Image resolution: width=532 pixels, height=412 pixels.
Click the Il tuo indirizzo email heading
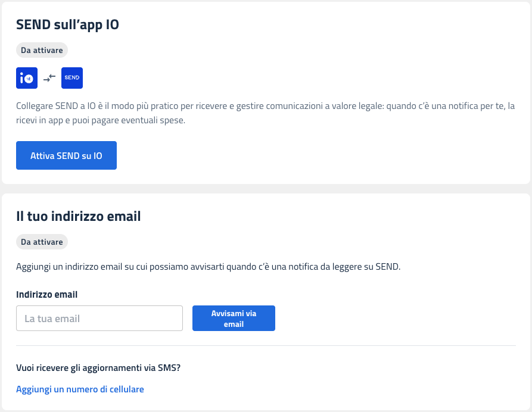[78, 217]
